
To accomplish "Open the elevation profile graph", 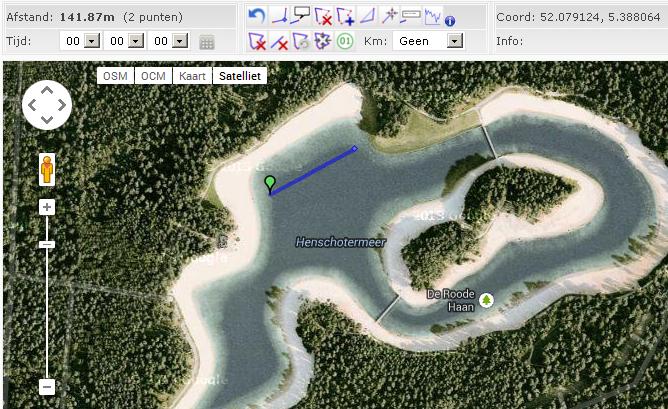I will click(x=433, y=16).
